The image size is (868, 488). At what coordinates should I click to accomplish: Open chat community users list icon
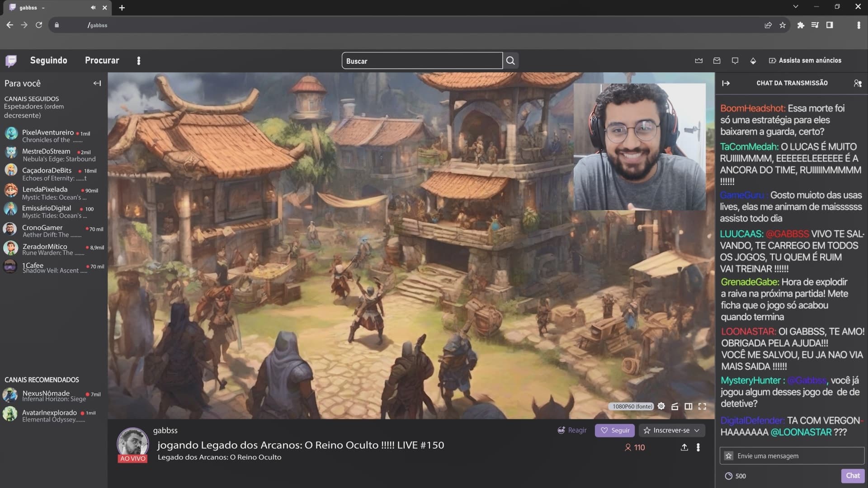click(x=857, y=83)
